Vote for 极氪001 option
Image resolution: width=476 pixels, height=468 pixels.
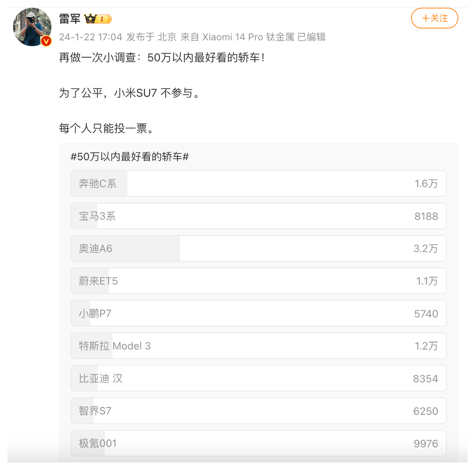258,444
